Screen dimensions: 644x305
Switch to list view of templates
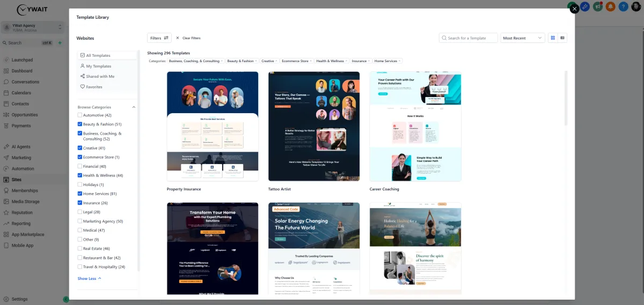562,38
